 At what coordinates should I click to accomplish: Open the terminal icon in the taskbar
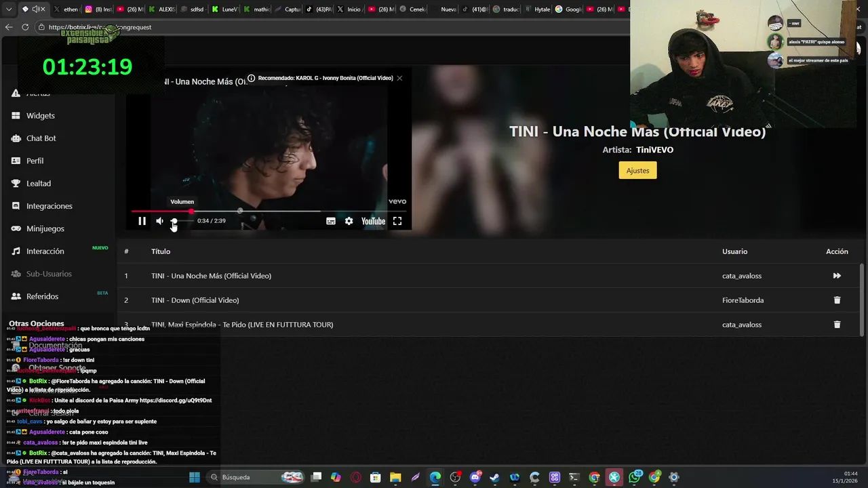click(x=574, y=477)
